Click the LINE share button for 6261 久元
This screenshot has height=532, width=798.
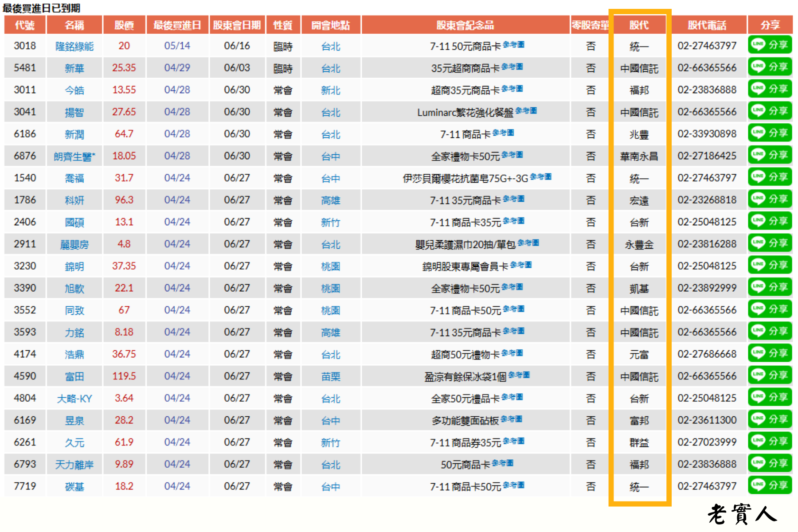pos(770,441)
